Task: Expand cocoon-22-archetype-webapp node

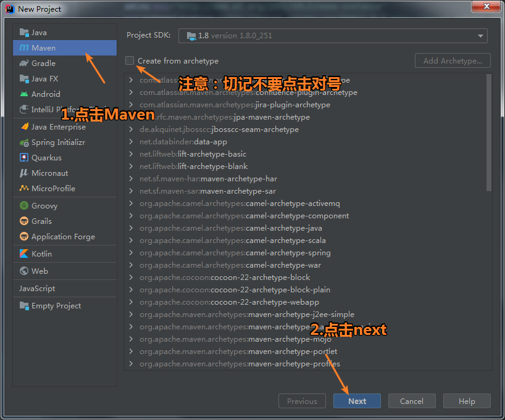Action: pyautogui.click(x=131, y=302)
